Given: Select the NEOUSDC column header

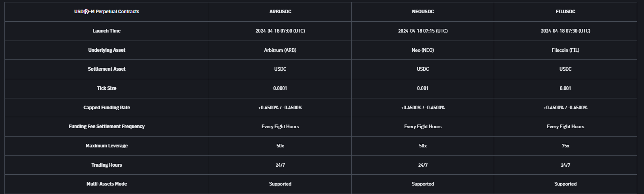Looking at the screenshot, I should pos(423,12).
